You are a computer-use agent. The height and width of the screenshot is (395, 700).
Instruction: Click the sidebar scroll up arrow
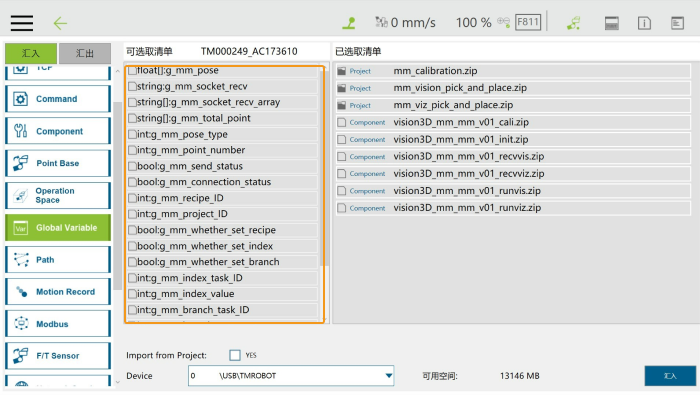point(117,71)
